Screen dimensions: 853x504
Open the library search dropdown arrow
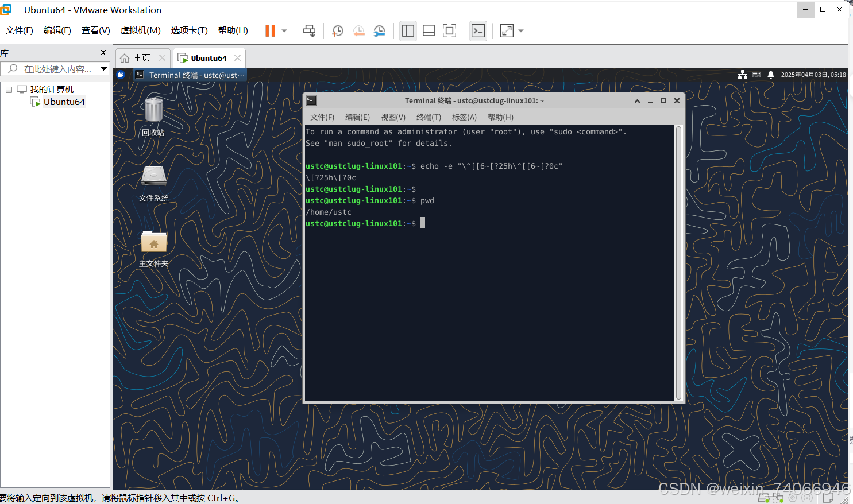[104, 69]
